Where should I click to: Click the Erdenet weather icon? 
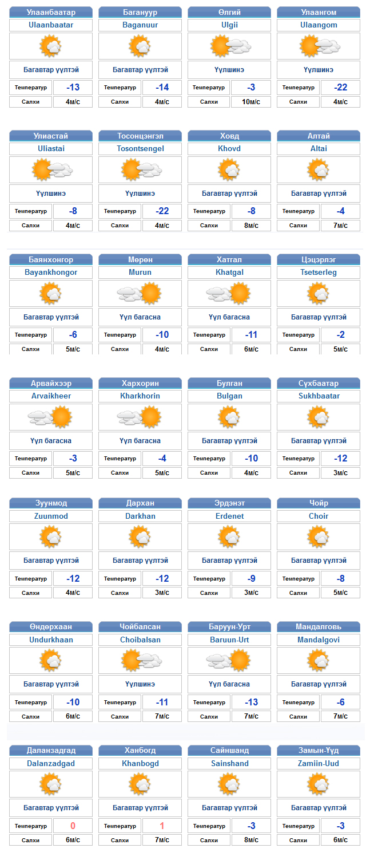(x=229, y=537)
